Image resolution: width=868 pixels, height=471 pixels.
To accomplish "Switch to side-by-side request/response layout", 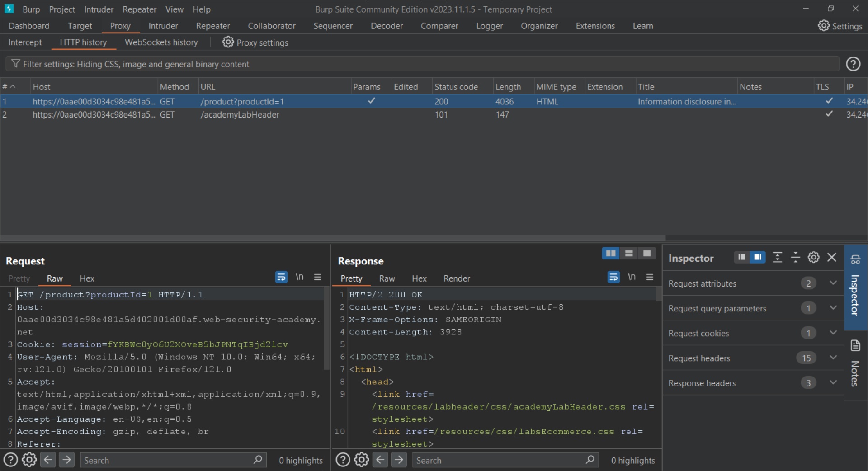I will 610,253.
